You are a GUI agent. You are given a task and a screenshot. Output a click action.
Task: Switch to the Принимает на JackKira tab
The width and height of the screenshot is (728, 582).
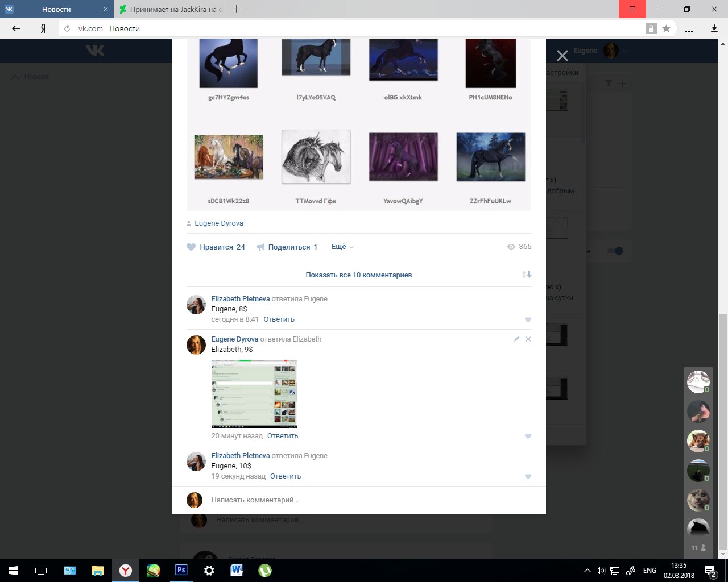pyautogui.click(x=171, y=9)
